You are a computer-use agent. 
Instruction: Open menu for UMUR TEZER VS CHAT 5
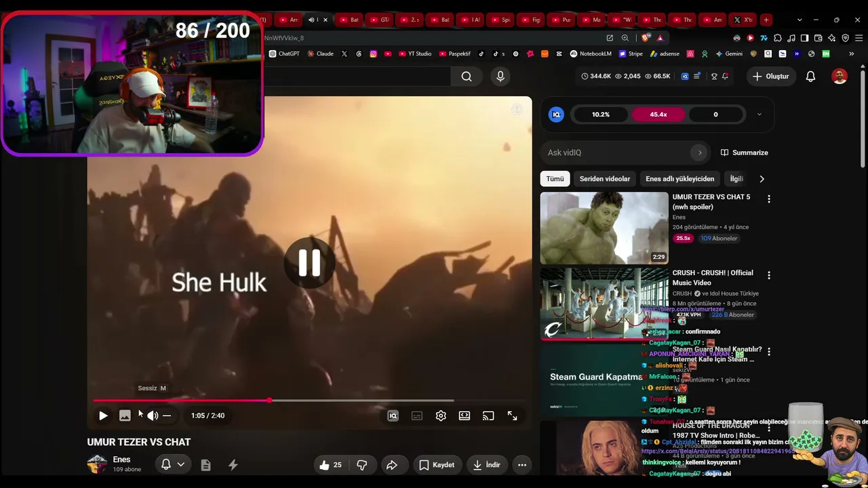click(768, 199)
